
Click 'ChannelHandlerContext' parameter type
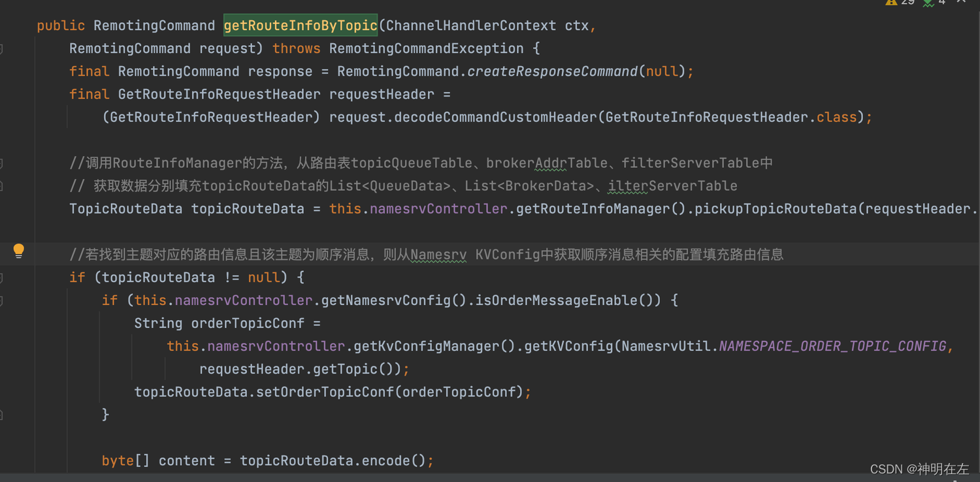(471, 25)
